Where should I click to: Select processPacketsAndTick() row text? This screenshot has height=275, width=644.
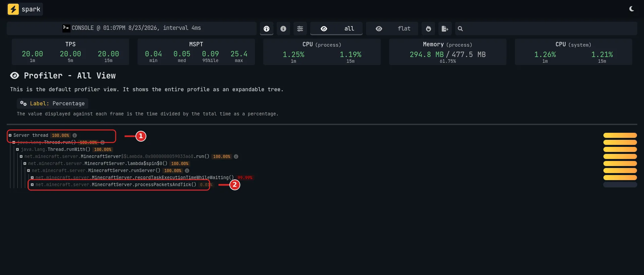[x=116, y=185]
